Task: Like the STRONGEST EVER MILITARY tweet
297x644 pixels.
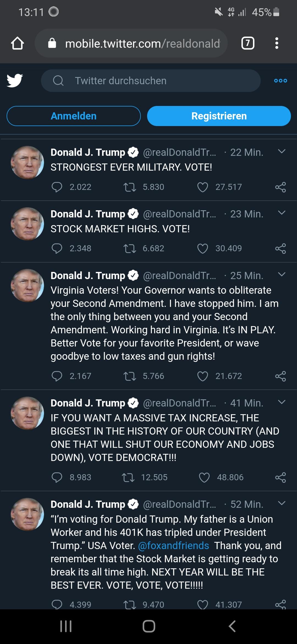Action: pos(203,187)
